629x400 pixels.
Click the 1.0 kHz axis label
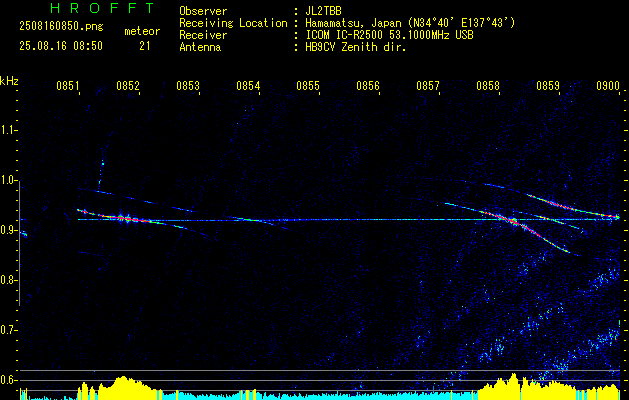[x=8, y=180]
